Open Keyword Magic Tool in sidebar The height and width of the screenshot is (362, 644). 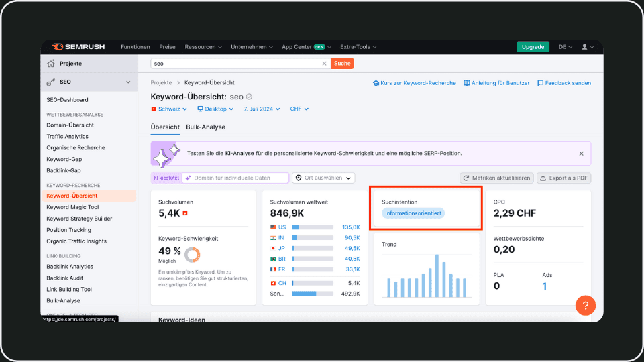(x=72, y=207)
